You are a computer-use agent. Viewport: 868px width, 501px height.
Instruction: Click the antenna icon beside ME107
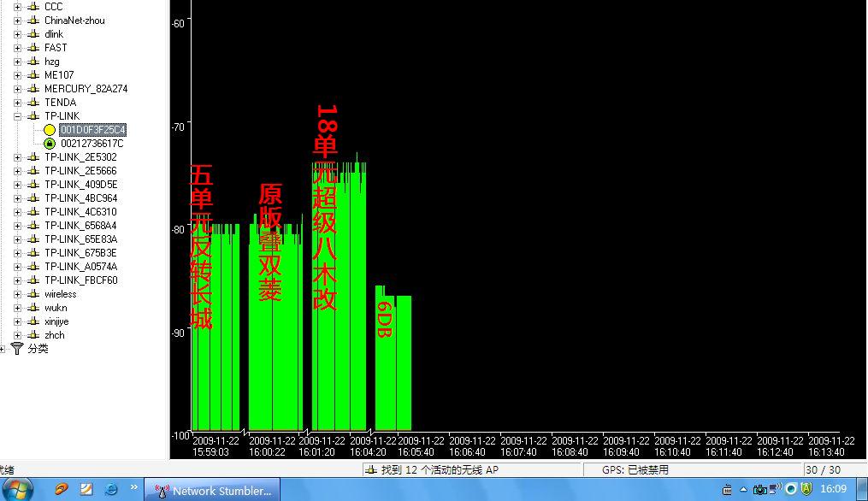(x=33, y=75)
